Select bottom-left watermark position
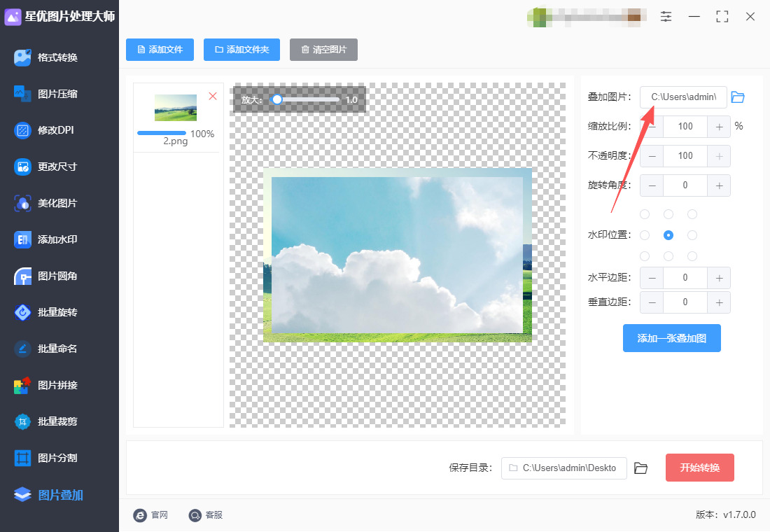 [645, 256]
